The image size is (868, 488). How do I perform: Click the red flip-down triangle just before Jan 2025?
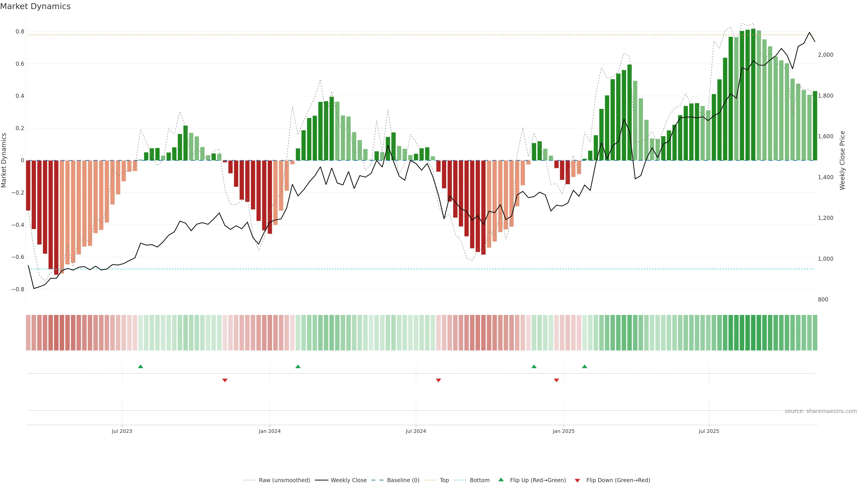click(556, 380)
